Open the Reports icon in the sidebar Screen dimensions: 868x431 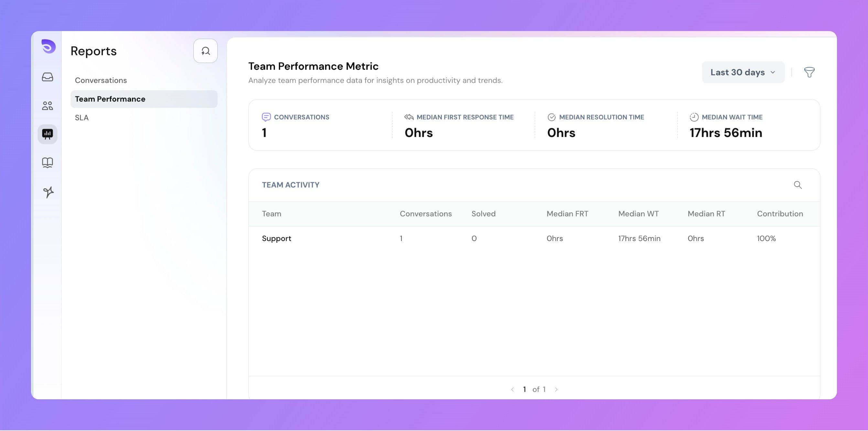tap(48, 134)
